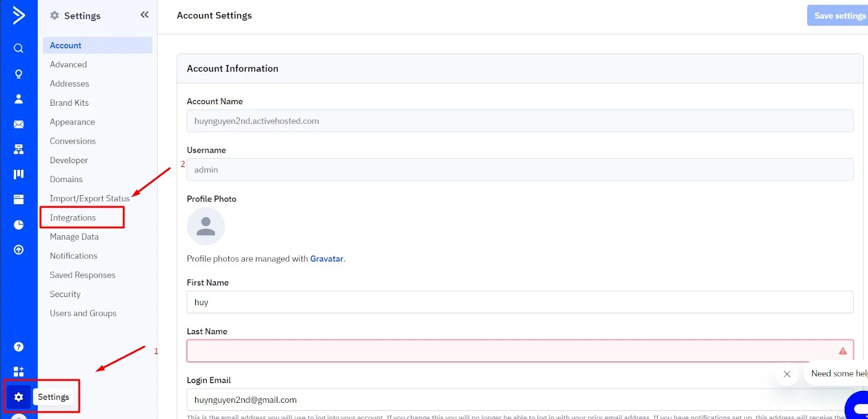
Task: Open the Reports pie chart icon
Action: (x=18, y=224)
